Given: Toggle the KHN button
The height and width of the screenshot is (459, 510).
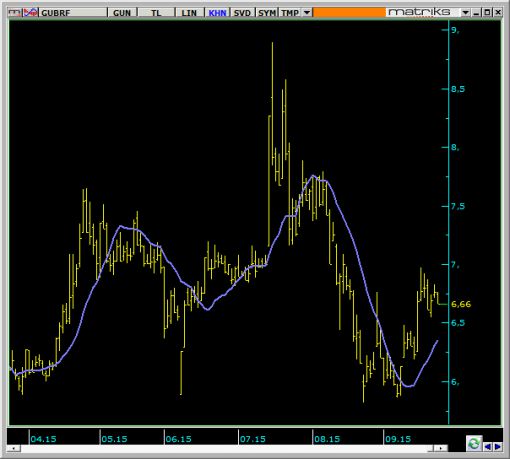Looking at the screenshot, I should (217, 13).
